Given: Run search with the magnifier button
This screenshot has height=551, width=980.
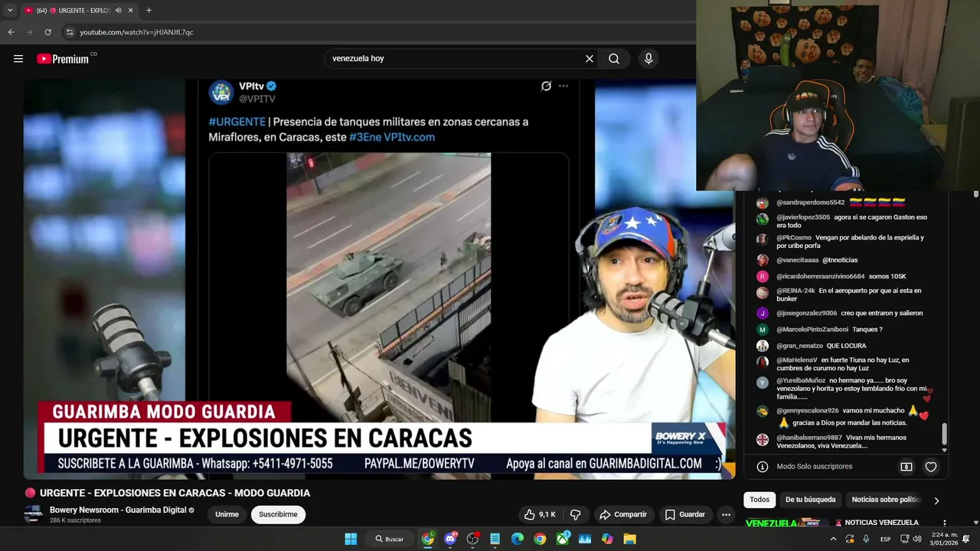Looking at the screenshot, I should coord(614,59).
